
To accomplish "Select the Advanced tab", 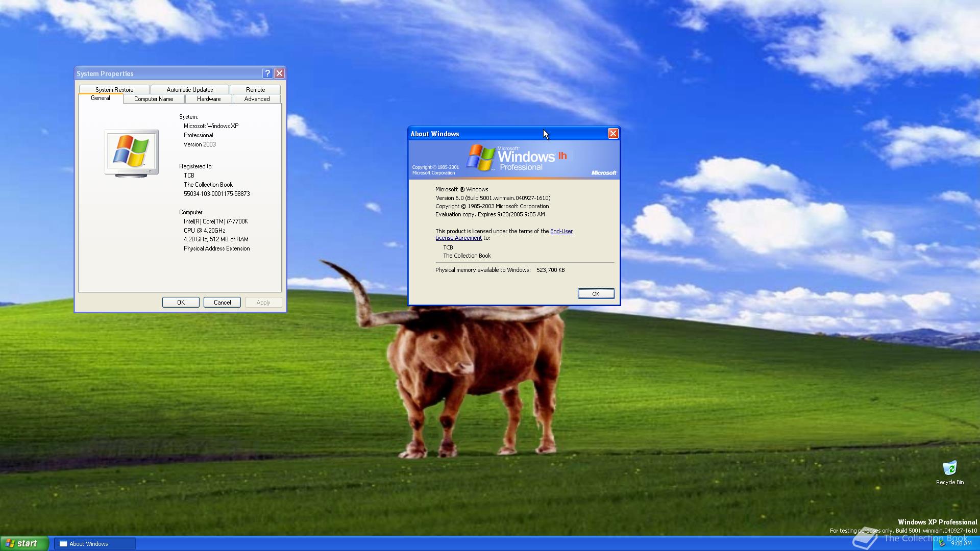I will tap(257, 99).
